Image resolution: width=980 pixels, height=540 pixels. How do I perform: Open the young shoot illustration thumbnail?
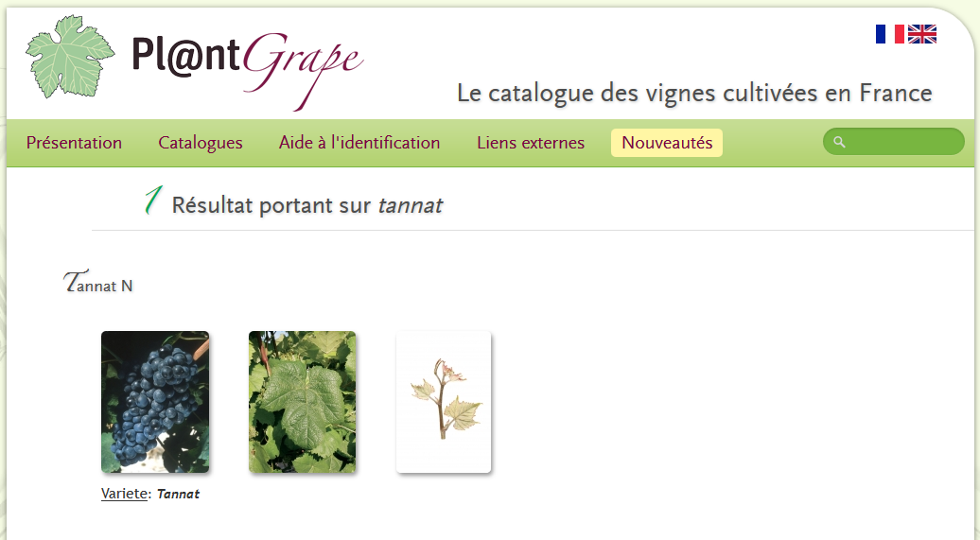coord(444,402)
